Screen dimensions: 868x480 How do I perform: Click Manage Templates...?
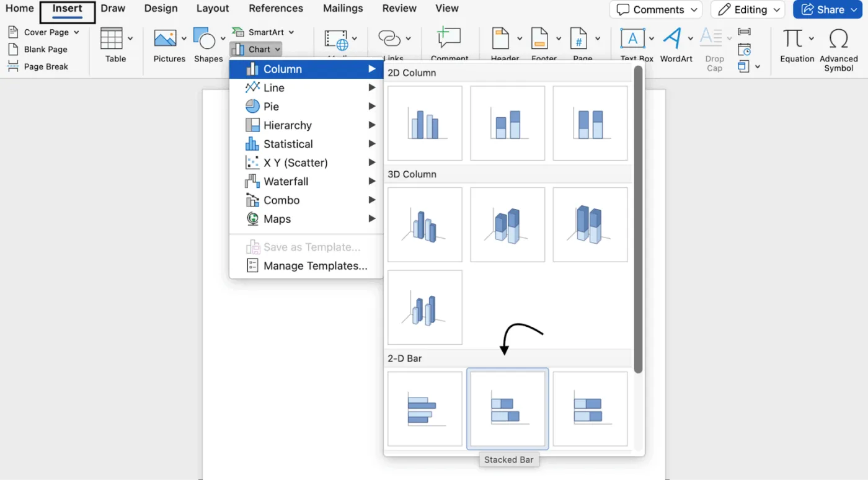306,266
